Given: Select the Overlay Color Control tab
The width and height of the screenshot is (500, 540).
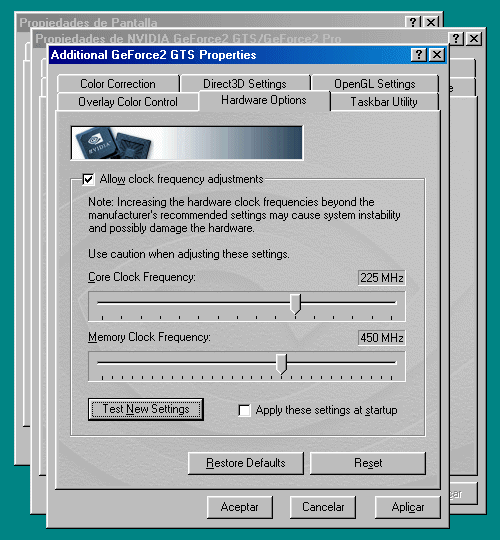Looking at the screenshot, I should click(128, 102).
